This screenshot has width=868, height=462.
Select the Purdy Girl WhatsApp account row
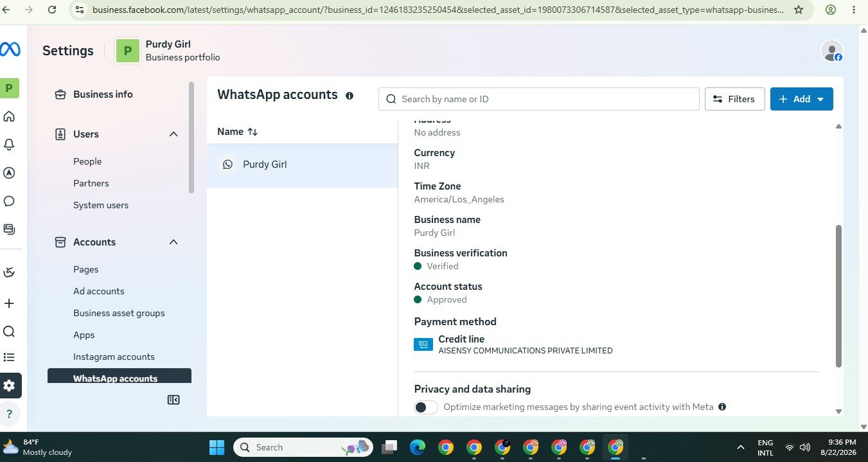(x=303, y=164)
